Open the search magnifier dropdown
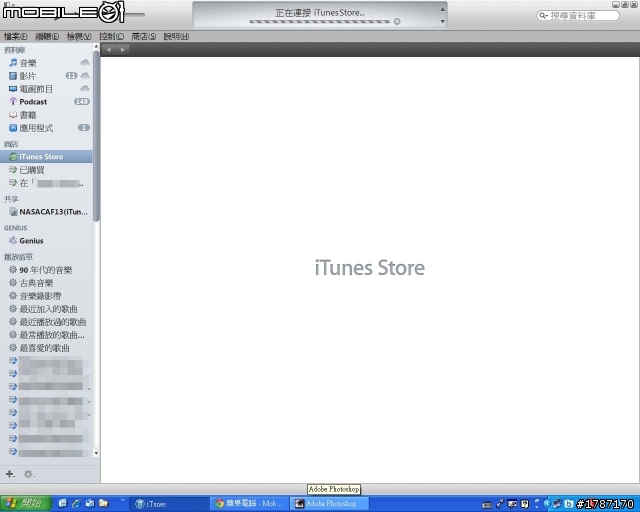This screenshot has height=512, width=640. [543, 16]
